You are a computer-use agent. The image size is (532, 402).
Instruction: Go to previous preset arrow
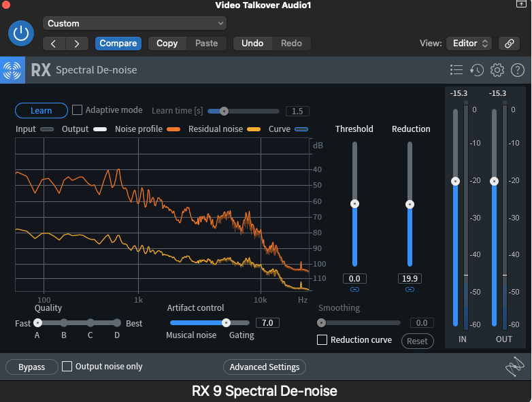click(x=54, y=44)
